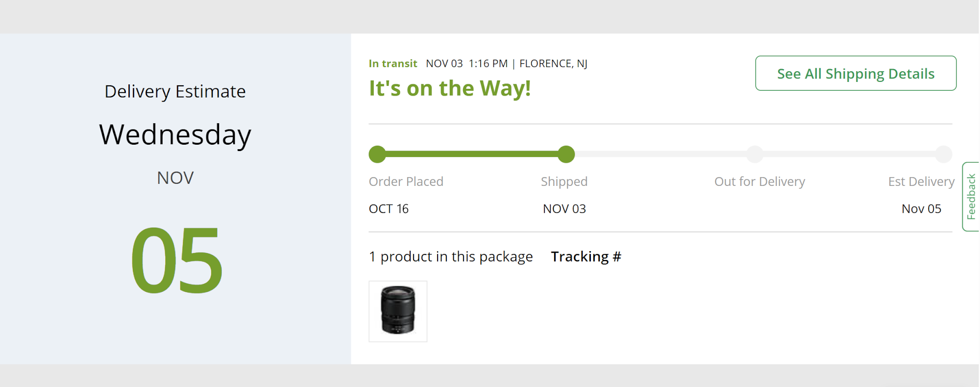Click the Est Delivery step label
Screen dimensions: 980x387
point(921,181)
